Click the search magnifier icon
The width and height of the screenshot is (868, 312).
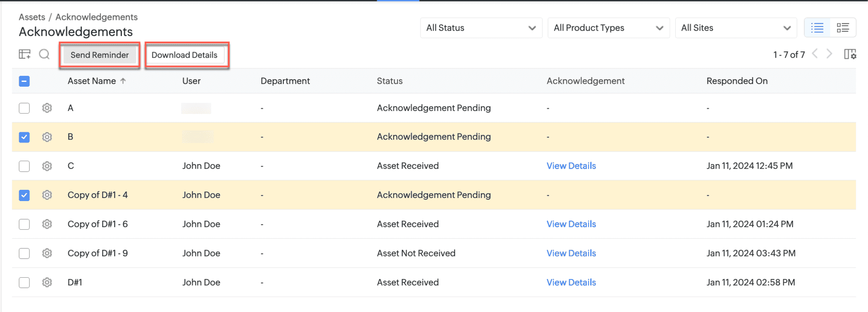pyautogui.click(x=44, y=54)
